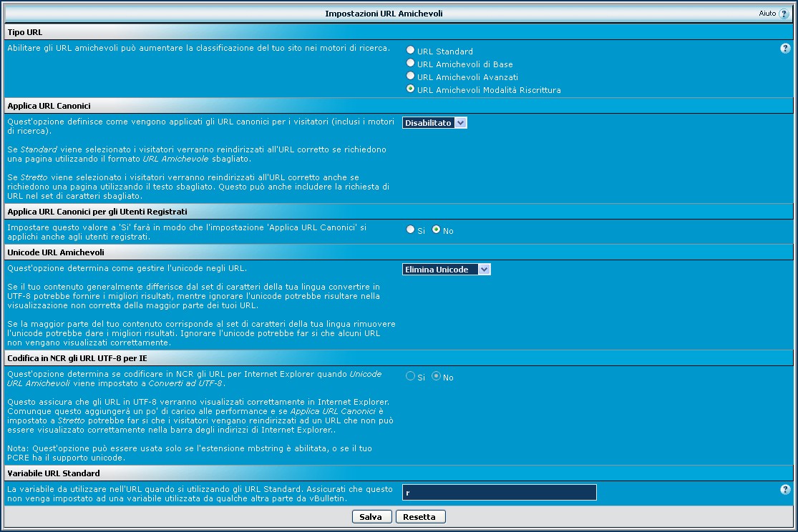This screenshot has height=532, width=798.
Task: Pick URL Amichevoli Modalità Riscrittura option
Action: [410, 89]
